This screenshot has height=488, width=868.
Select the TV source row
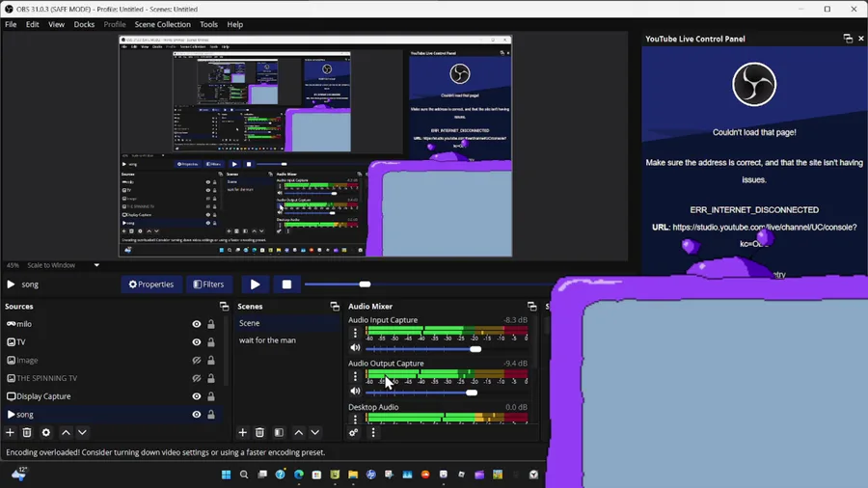[113, 342]
